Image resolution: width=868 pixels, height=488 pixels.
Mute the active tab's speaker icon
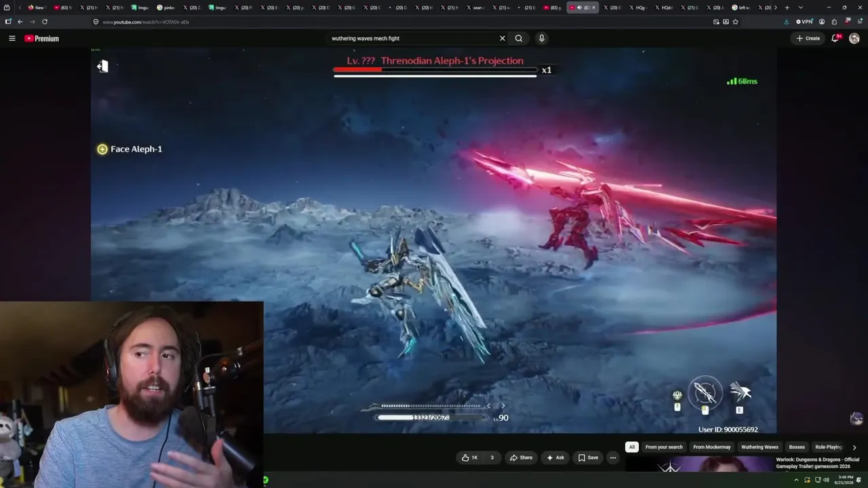pyautogui.click(x=578, y=7)
